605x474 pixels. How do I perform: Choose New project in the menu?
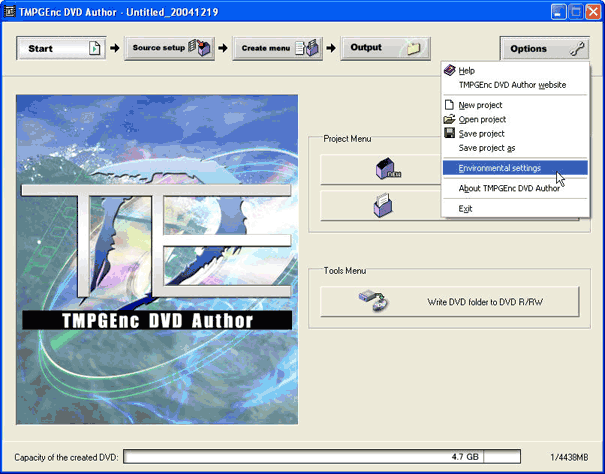point(480,105)
